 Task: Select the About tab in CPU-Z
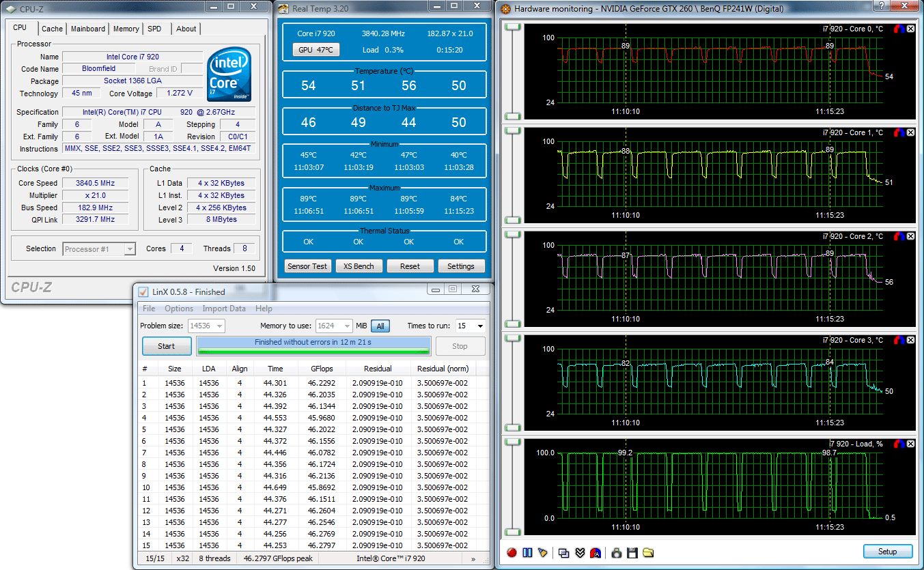[186, 29]
